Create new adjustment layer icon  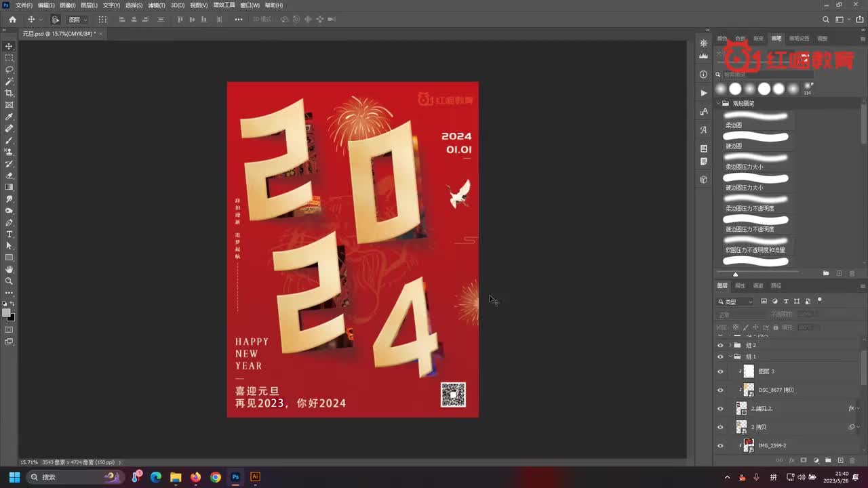pos(816,460)
